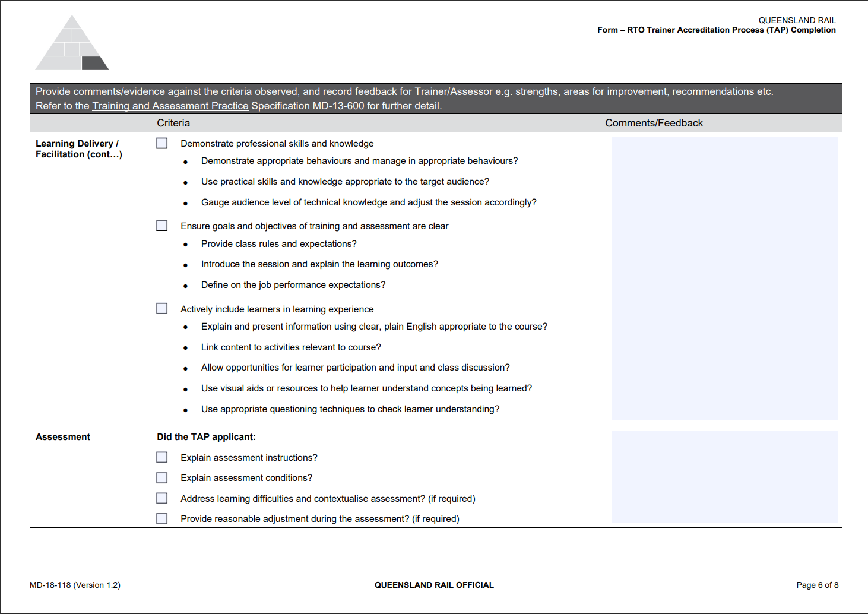Click the Assessment comments feedback field

click(725, 476)
